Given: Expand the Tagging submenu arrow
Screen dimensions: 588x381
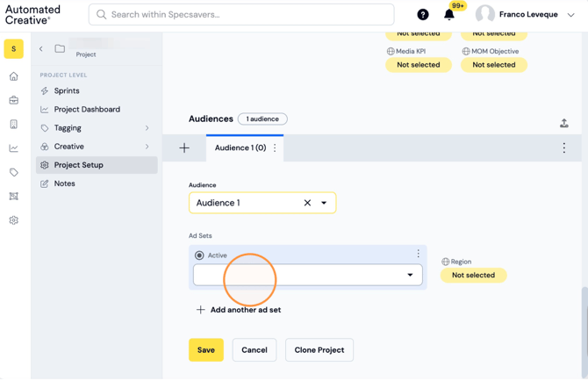Looking at the screenshot, I should click(147, 128).
